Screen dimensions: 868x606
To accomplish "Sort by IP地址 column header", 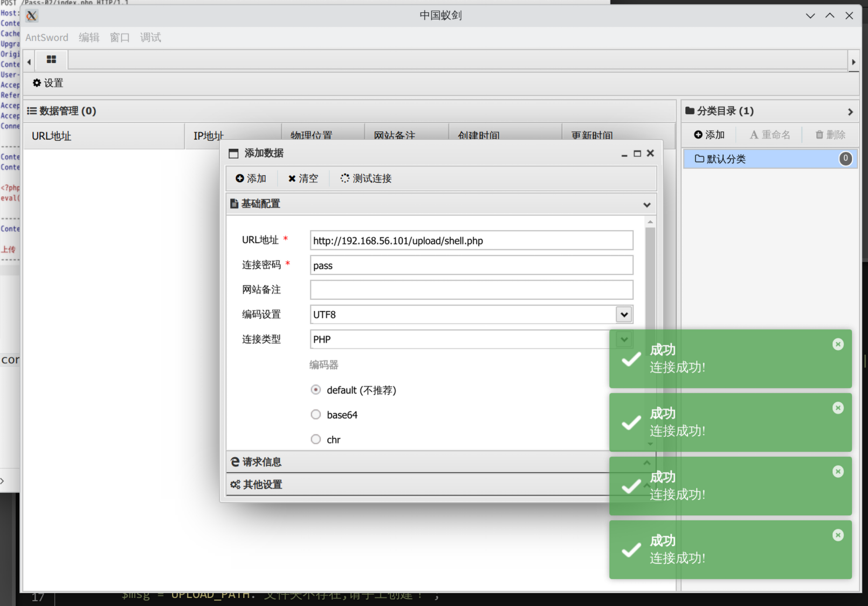I will (x=233, y=136).
